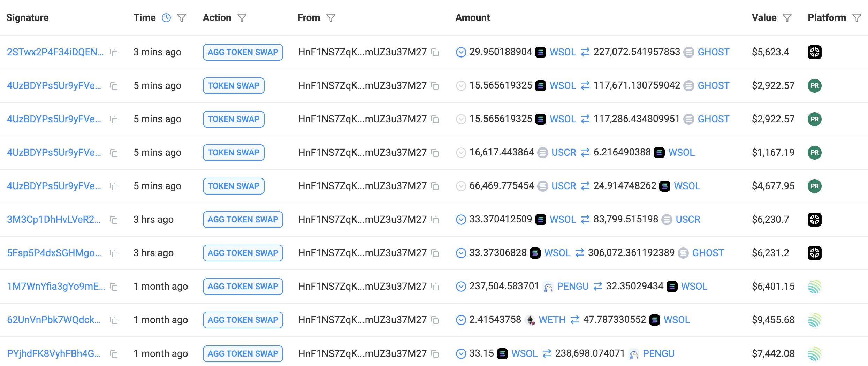Click the Value column filter icon
The height and width of the screenshot is (366, 868).
[787, 18]
